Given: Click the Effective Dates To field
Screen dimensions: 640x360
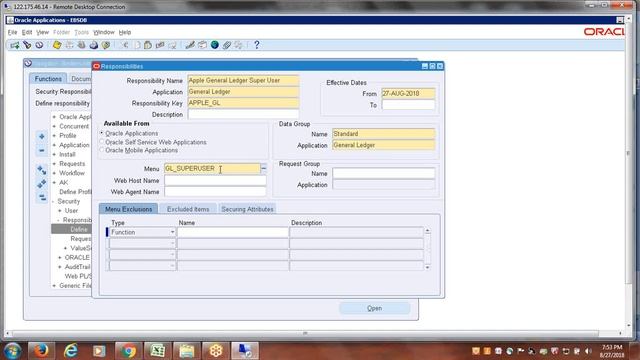Looking at the screenshot, I should (408, 105).
